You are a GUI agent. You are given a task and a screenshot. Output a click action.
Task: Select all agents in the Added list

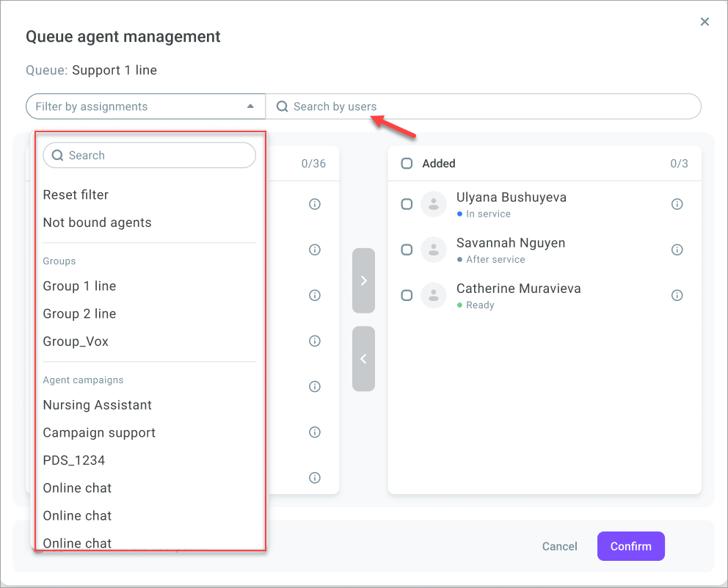click(407, 164)
